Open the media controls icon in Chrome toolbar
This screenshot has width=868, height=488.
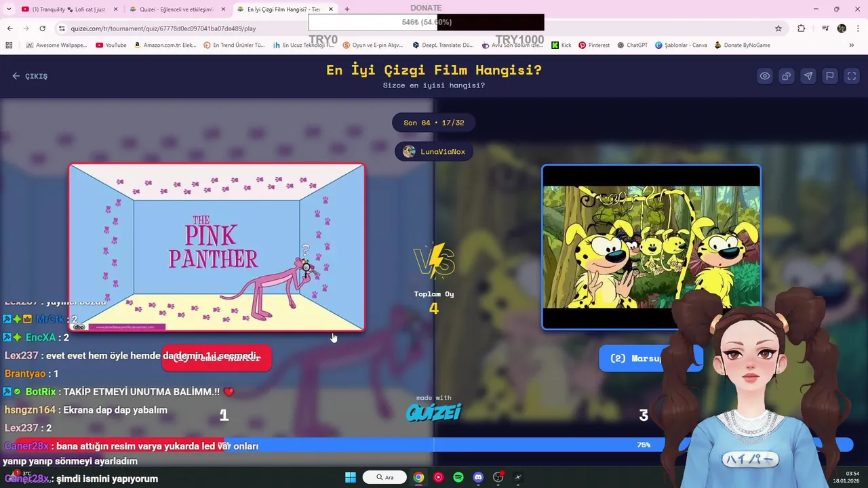coord(825,28)
